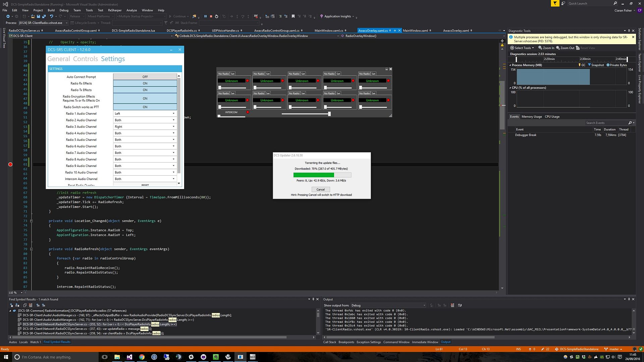Toggle Radio Rx Effects switch

click(x=145, y=83)
